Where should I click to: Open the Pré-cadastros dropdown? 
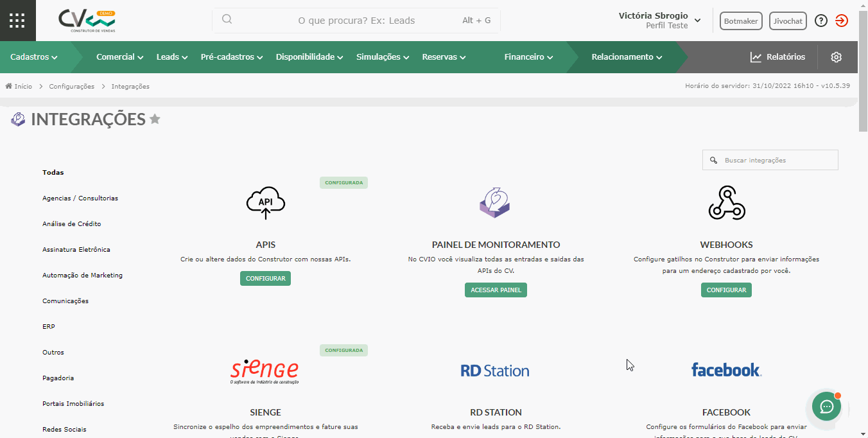click(232, 57)
